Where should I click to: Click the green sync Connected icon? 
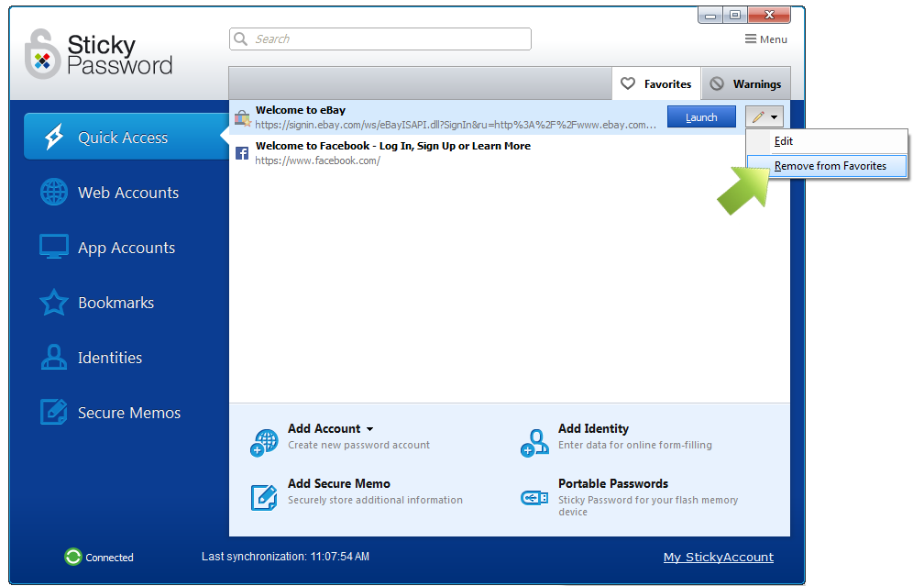click(73, 557)
